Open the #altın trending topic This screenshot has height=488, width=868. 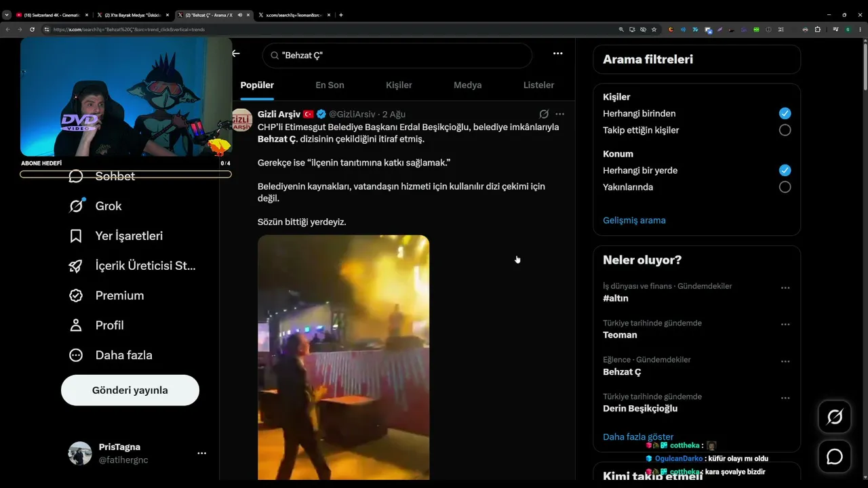(x=616, y=298)
